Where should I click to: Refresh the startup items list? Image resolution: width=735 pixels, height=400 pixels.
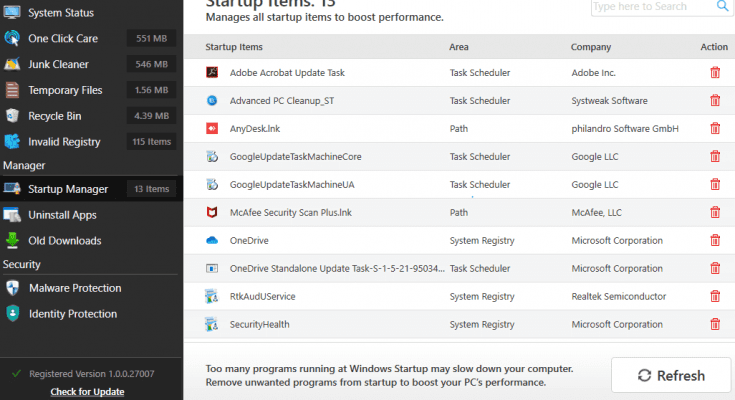[671, 376]
